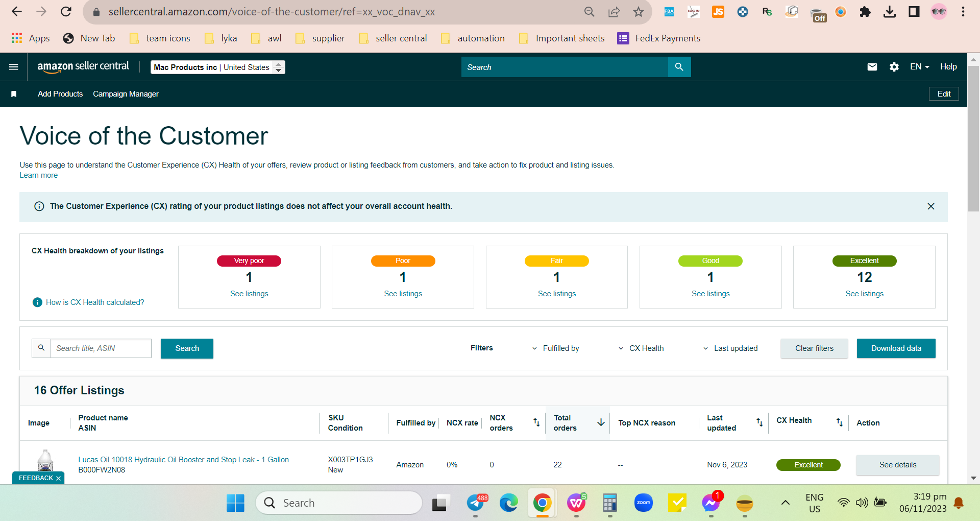Open Chrome three-dot menu
Screen dimensions: 980x521
963,12
